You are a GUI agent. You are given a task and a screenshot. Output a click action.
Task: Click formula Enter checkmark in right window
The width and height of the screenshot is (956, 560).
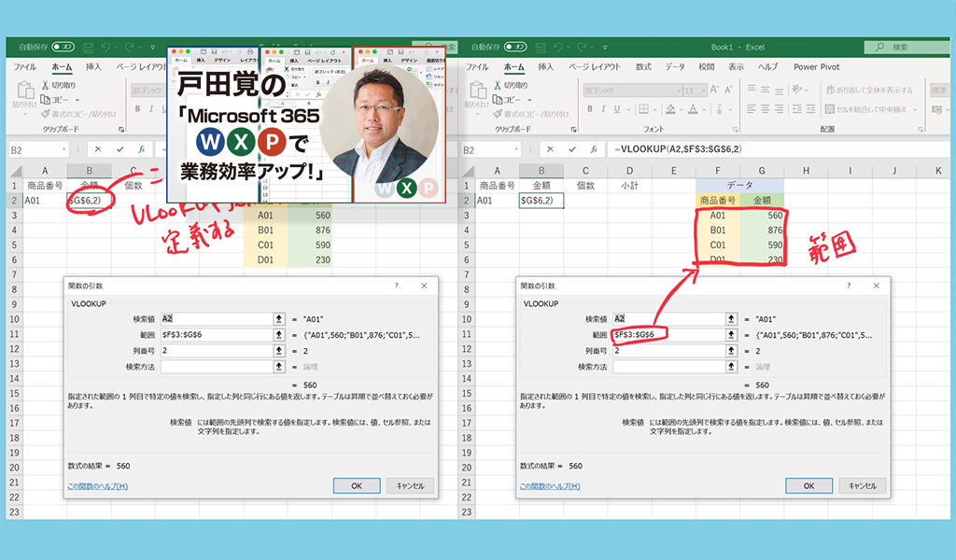point(572,149)
